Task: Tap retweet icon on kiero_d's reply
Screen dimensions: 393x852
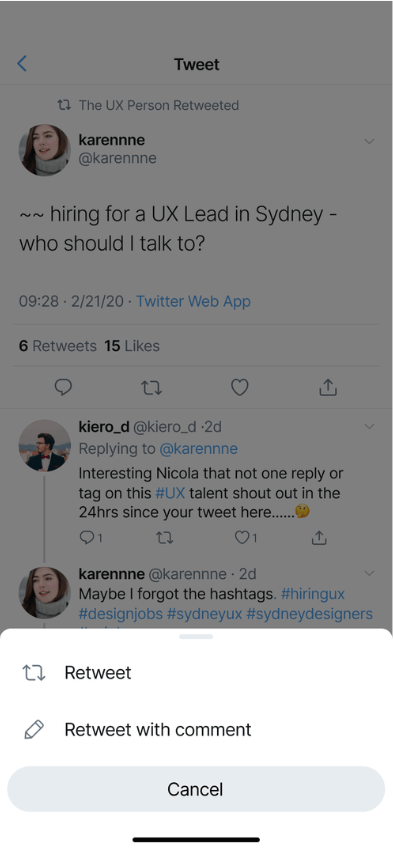Action: pos(165,538)
